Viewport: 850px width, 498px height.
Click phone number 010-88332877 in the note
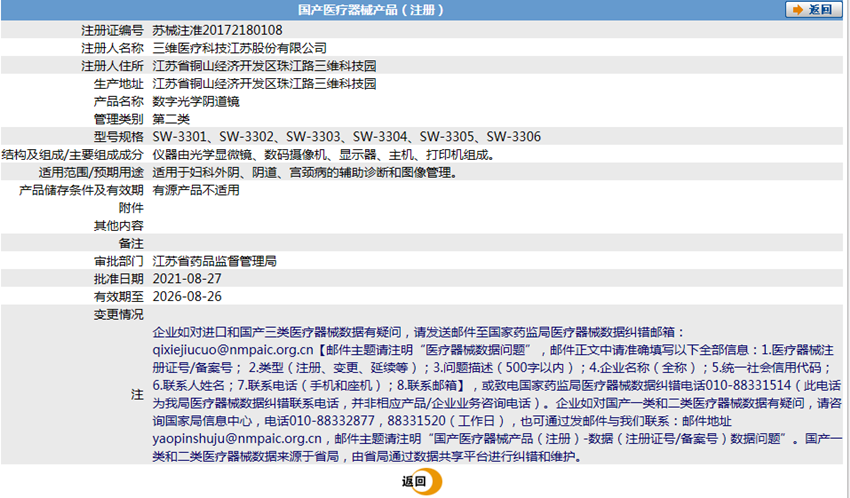click(332, 421)
